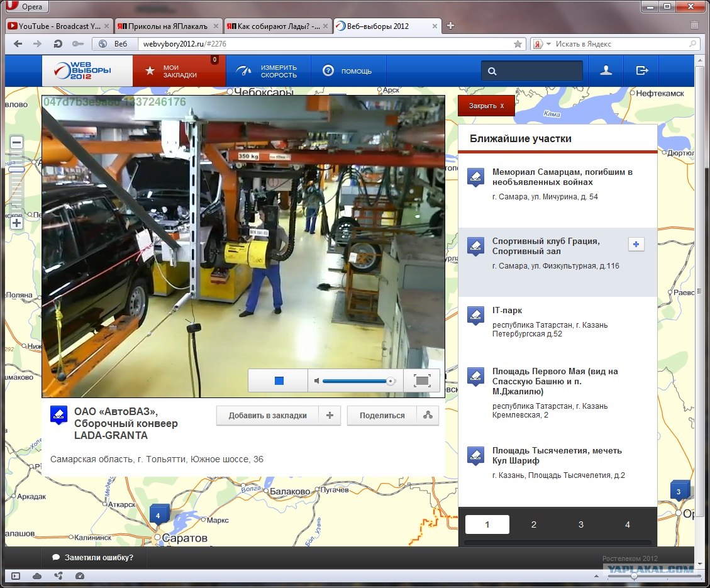
Task: Open the Помощь help section
Action: (x=347, y=71)
